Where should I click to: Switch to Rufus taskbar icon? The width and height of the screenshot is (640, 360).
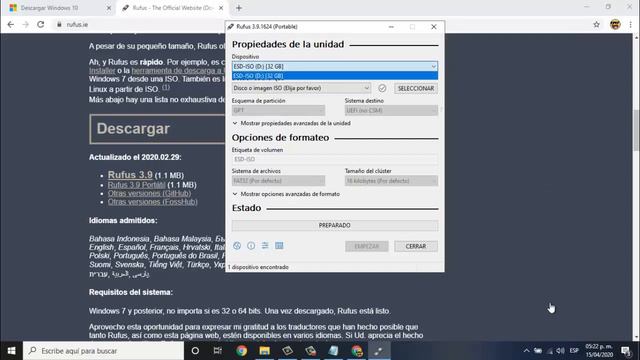coord(379,351)
